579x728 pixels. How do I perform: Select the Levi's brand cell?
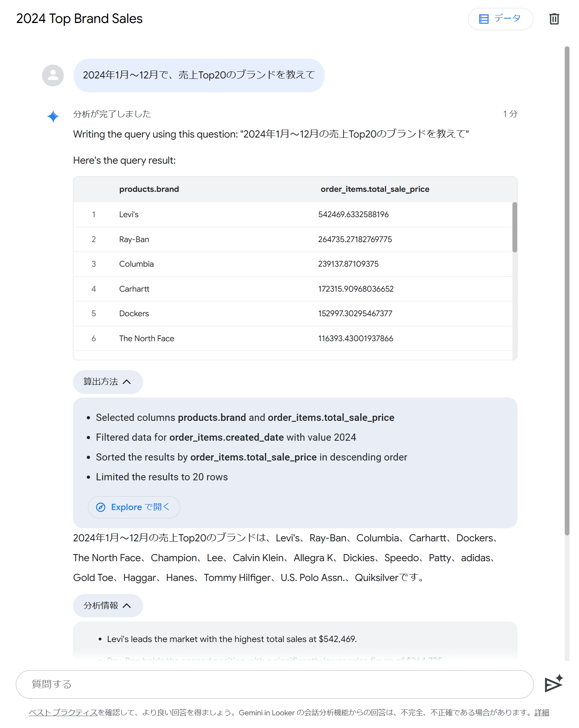(x=129, y=214)
